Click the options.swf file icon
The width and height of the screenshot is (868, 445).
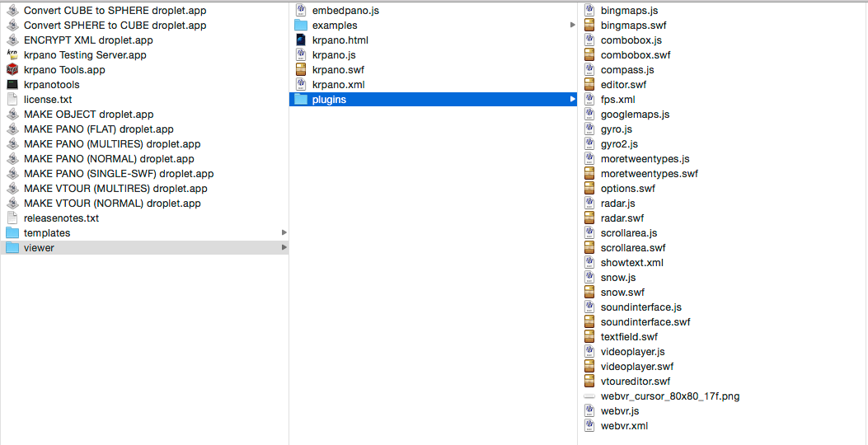coord(589,188)
